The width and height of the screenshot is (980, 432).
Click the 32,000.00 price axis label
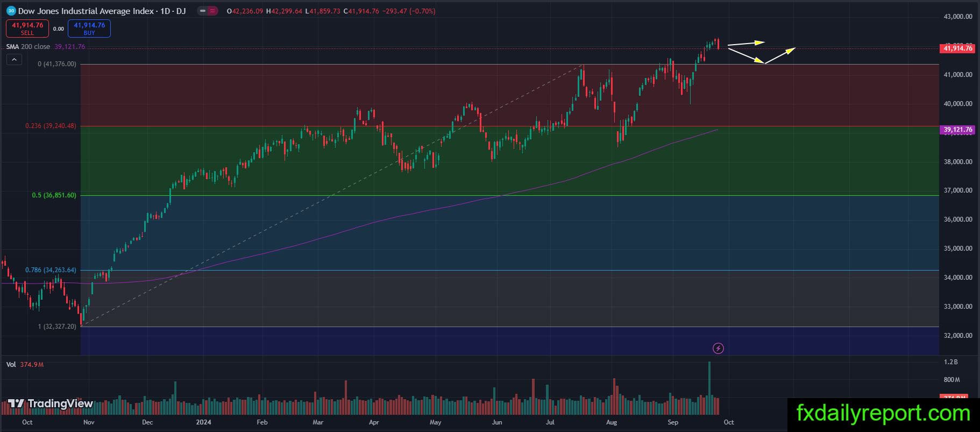coord(958,336)
